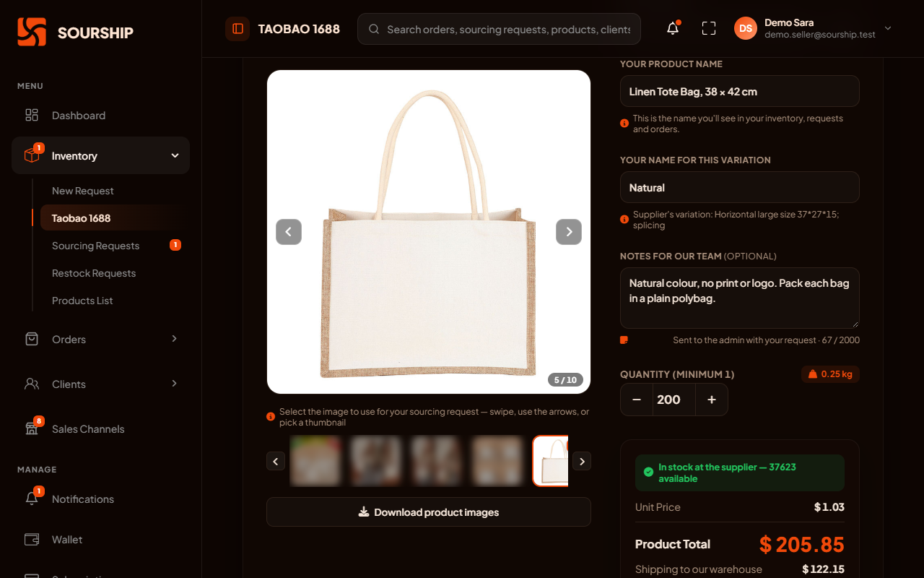Collapse the Inventory menu section

click(100, 155)
